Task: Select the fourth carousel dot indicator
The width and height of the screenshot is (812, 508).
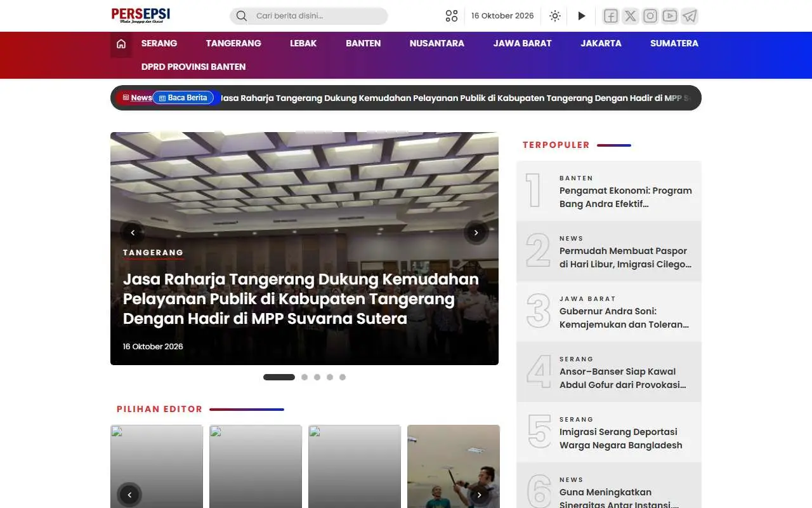Action: click(330, 377)
